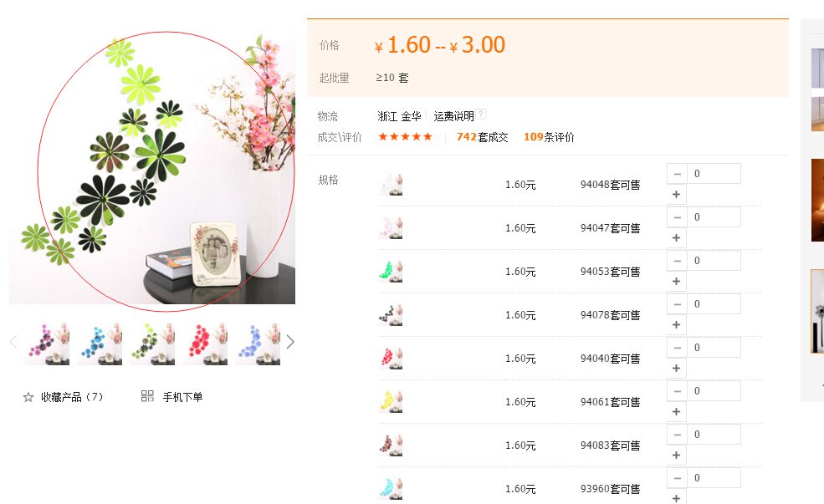Increase quantity for the green flower variant
The width and height of the screenshot is (824, 504).
676,282
